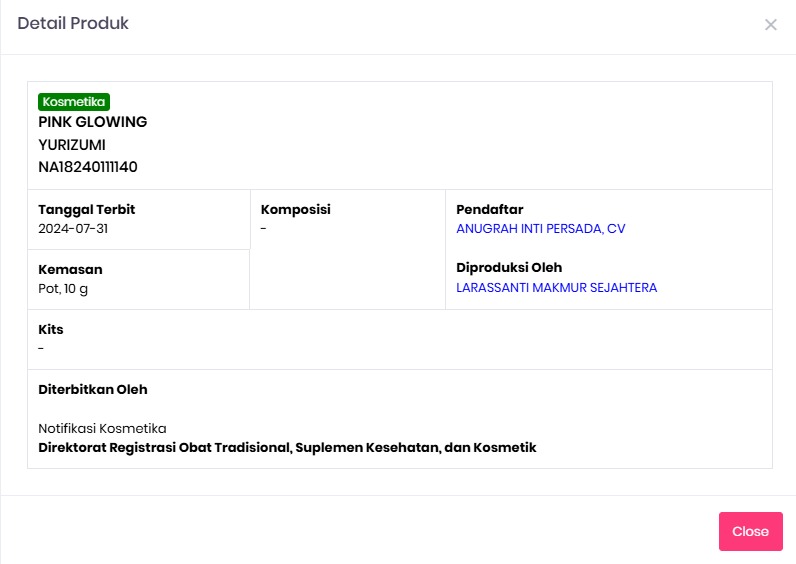Click the pink Close button
796x564 pixels.
coord(750,531)
